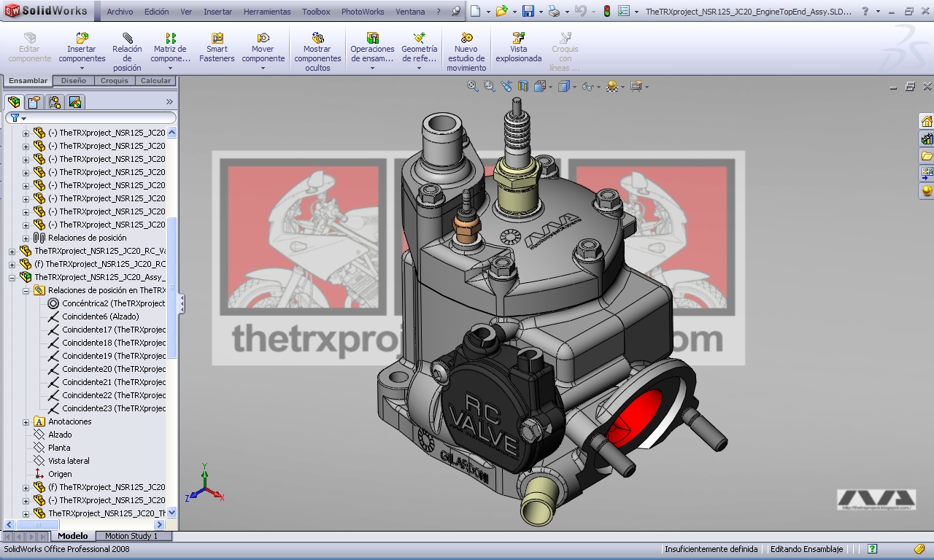Image resolution: width=934 pixels, height=560 pixels.
Task: Click the Rebuild traffic light icon
Action: coord(606,11)
